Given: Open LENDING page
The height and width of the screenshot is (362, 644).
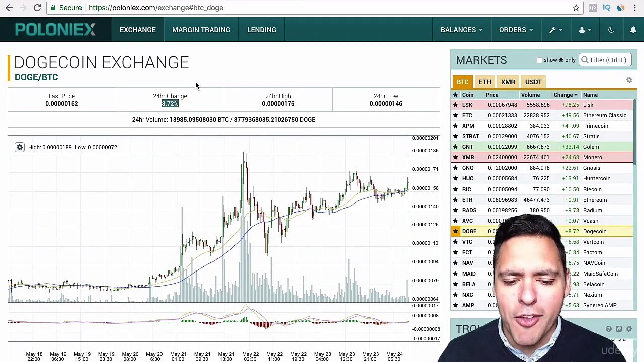Looking at the screenshot, I should click(x=262, y=30).
